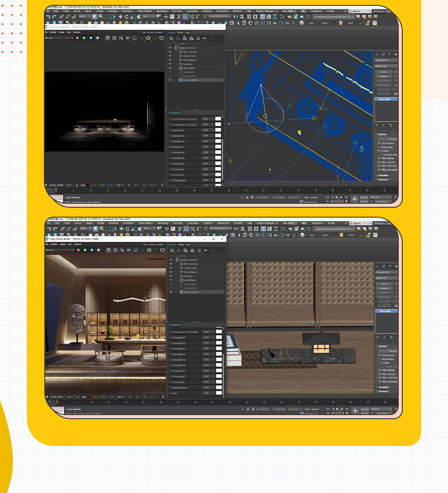Expand Sampling rollout in upper command panel
448x493 pixels.
386,175
